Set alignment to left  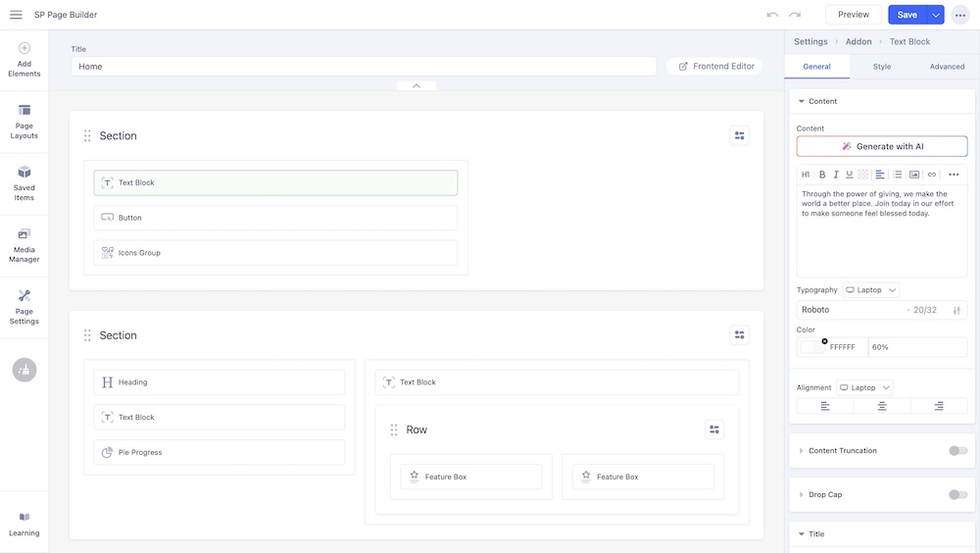click(825, 406)
